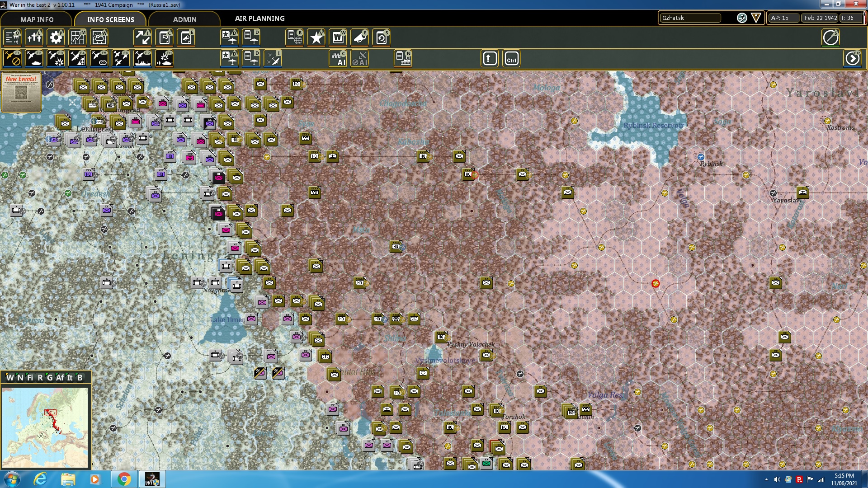Open the Events loudspeaker screen
The image size is (868, 488).
pos(359,38)
